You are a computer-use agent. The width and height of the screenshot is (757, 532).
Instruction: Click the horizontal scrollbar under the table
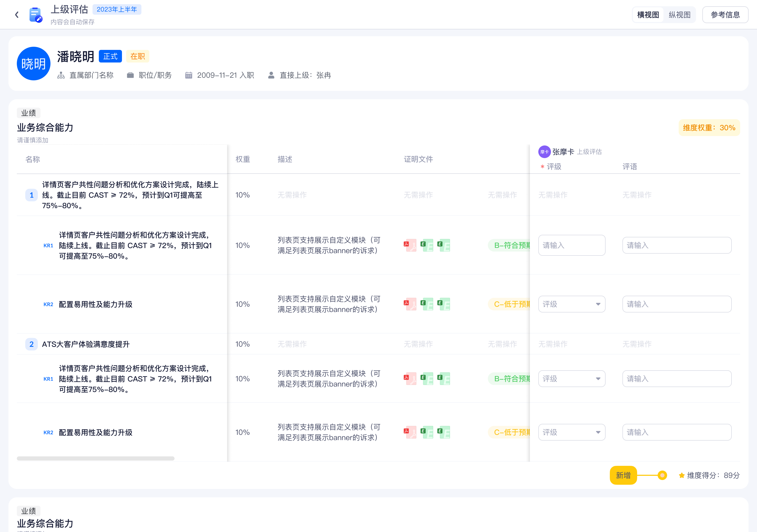pos(96,458)
